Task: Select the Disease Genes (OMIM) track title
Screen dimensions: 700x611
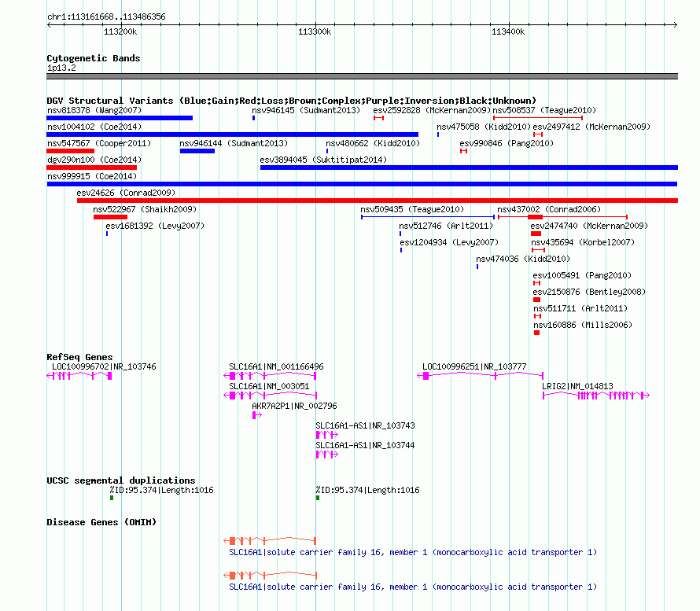Action: 101,522
